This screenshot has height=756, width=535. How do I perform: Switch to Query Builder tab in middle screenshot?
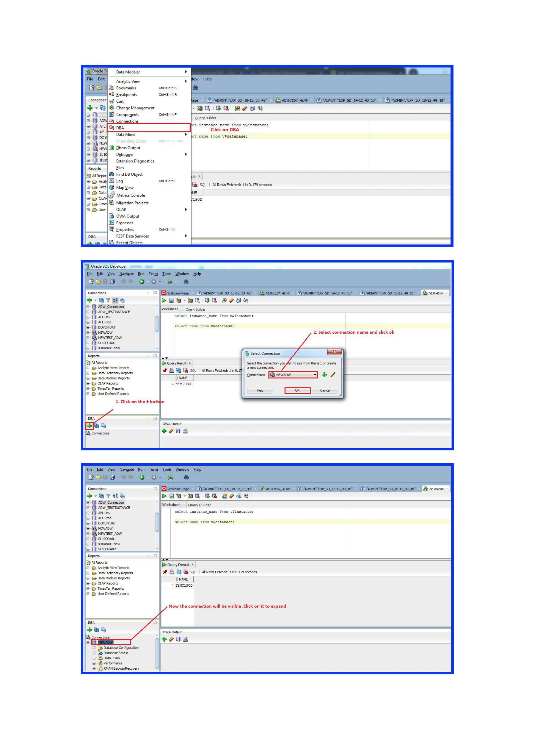pyautogui.click(x=195, y=309)
